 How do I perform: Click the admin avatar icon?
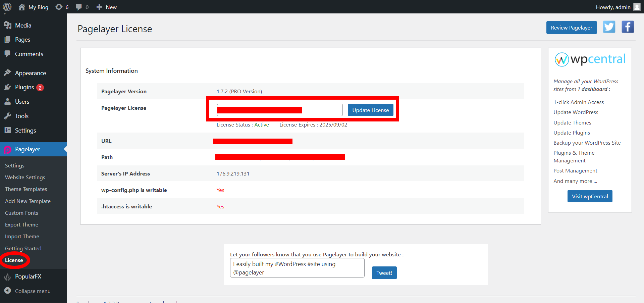click(637, 7)
